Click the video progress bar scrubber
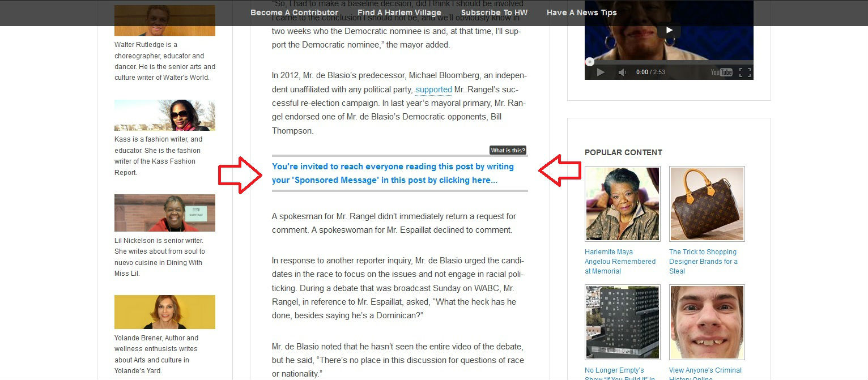Viewport: 868px width, 380px height. (x=590, y=62)
